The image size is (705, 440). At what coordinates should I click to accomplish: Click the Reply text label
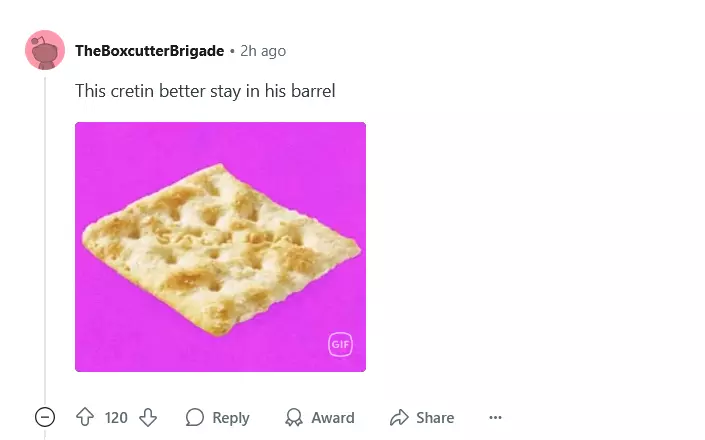[231, 418]
